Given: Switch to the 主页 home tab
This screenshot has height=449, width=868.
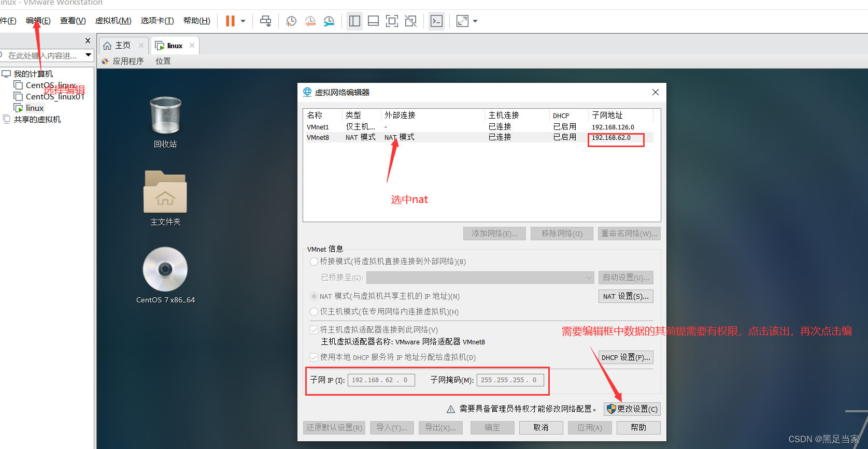Looking at the screenshot, I should [123, 46].
